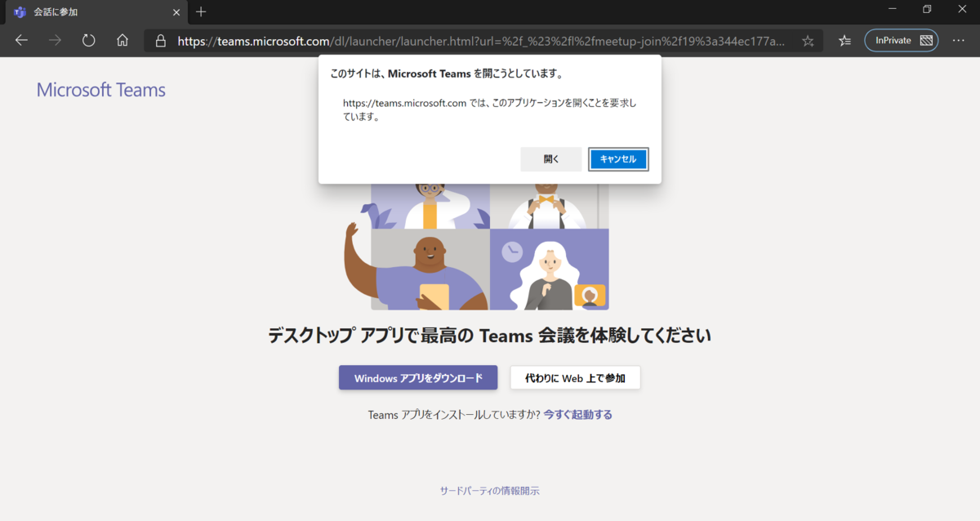The height and width of the screenshot is (521, 980).
Task: Go to the home page icon
Action: click(122, 40)
